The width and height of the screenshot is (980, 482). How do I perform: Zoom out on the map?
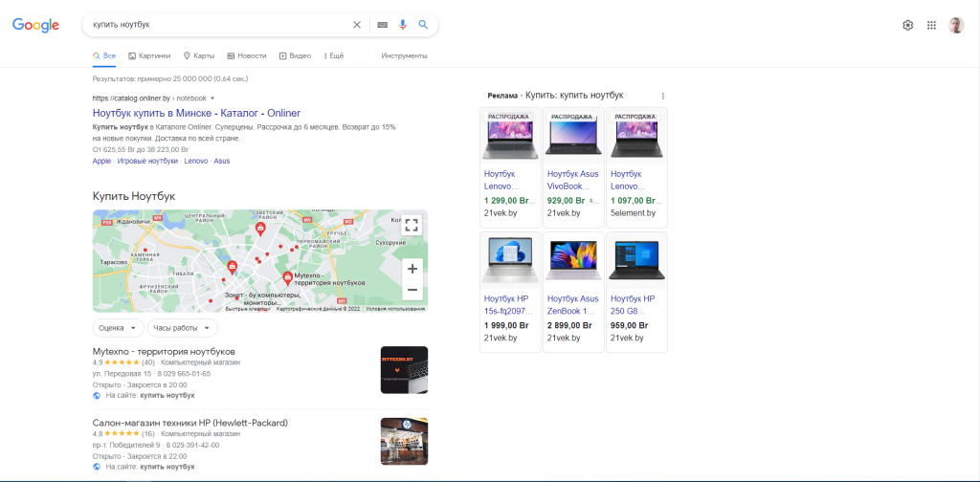pyautogui.click(x=412, y=290)
